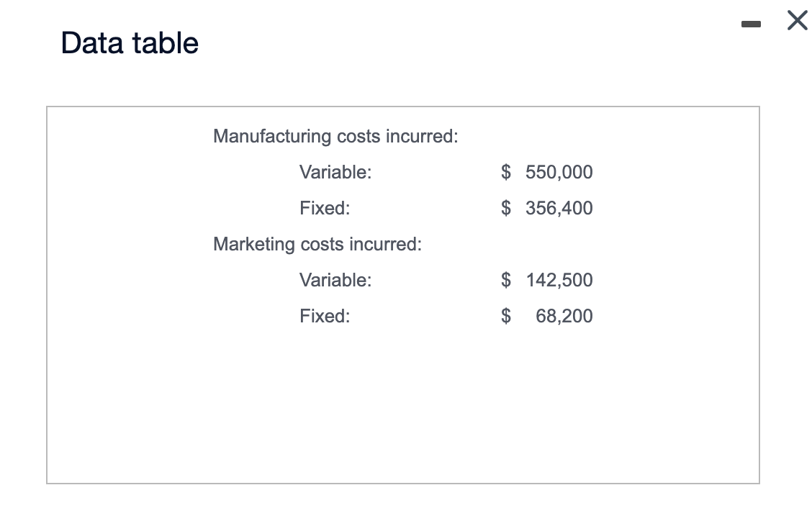Select the 550,000 variable manufacturing amount

point(559,172)
